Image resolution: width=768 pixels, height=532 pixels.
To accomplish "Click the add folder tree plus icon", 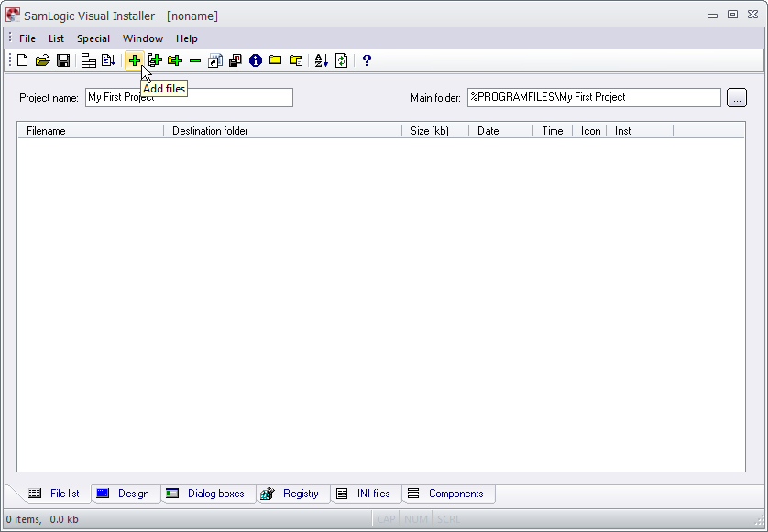I will point(155,60).
